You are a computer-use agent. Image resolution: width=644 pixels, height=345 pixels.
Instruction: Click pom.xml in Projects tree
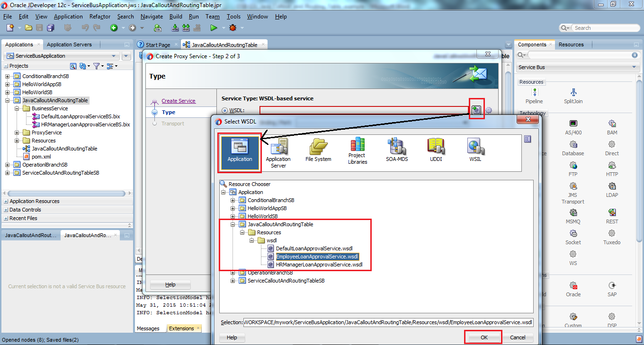tap(41, 157)
